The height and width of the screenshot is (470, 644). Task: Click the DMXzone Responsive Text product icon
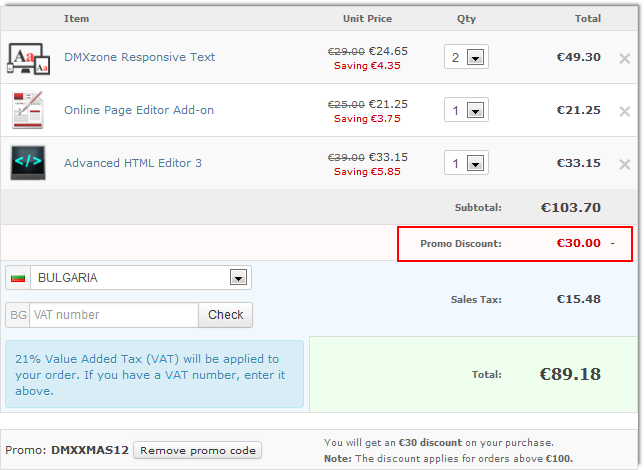coord(28,59)
